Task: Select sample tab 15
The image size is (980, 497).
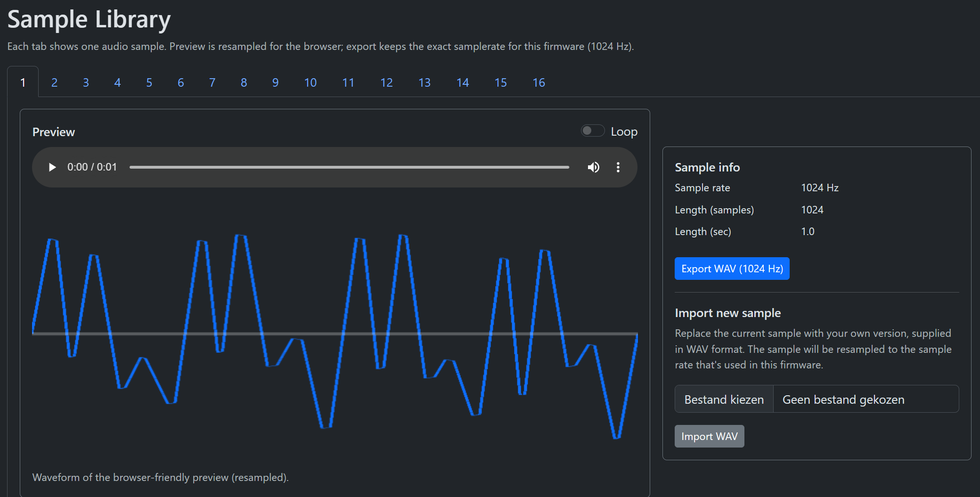Action: pyautogui.click(x=500, y=82)
